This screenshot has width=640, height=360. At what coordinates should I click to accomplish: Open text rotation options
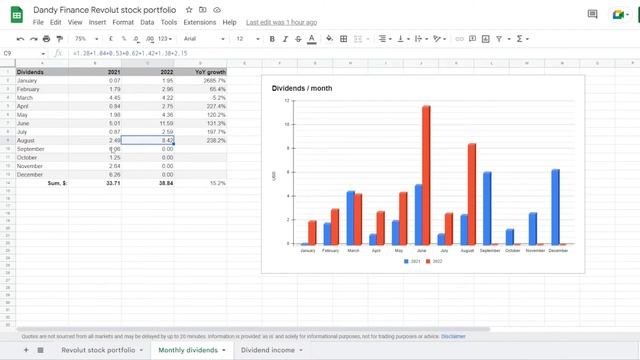click(x=439, y=39)
